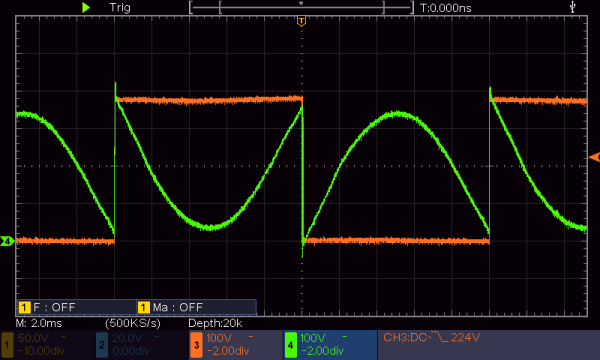
Task: Click the orange T trigger position marker
Action: coord(302,21)
